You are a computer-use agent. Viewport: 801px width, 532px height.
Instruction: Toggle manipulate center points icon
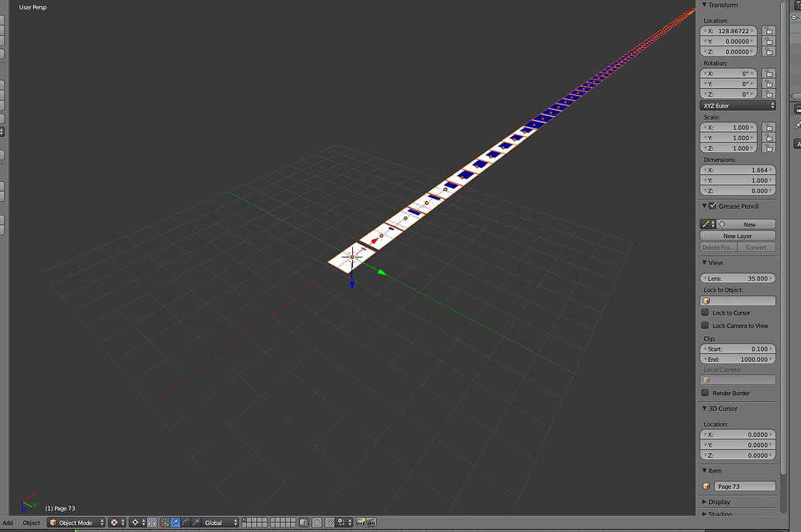152,522
